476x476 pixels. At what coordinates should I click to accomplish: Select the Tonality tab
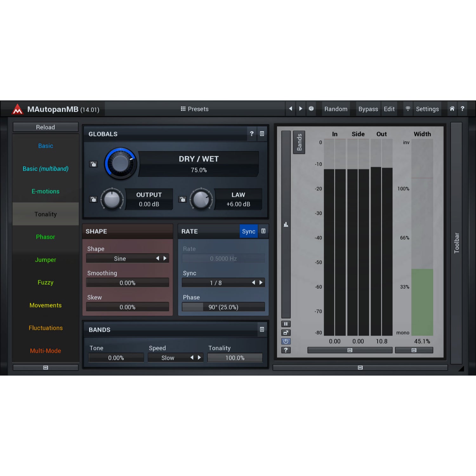coord(46,214)
